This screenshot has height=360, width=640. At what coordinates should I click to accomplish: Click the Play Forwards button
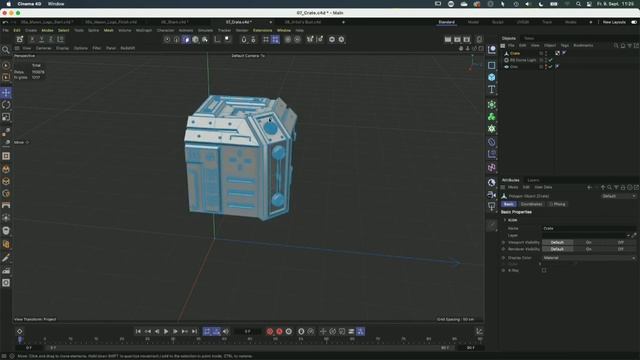point(166,331)
